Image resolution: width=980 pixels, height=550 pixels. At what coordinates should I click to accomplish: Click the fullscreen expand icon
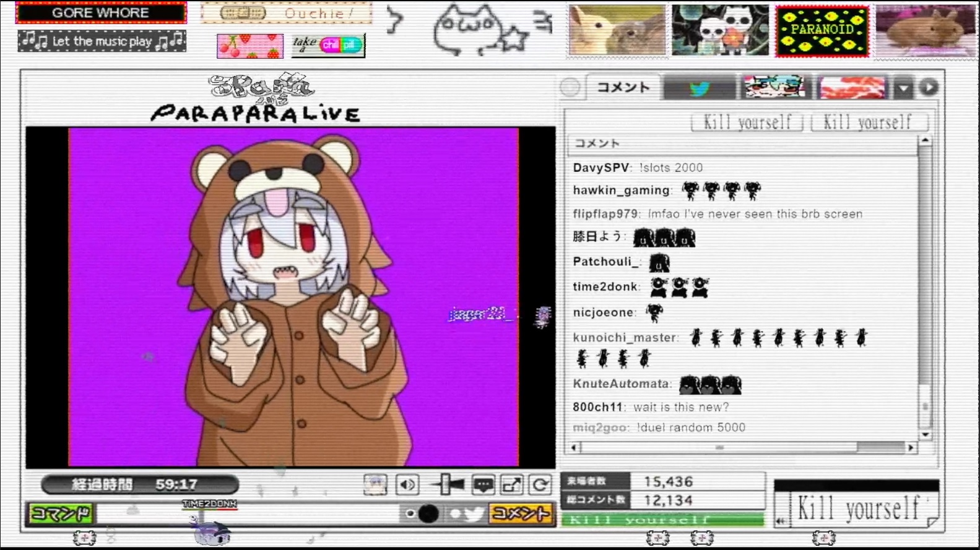[511, 485]
